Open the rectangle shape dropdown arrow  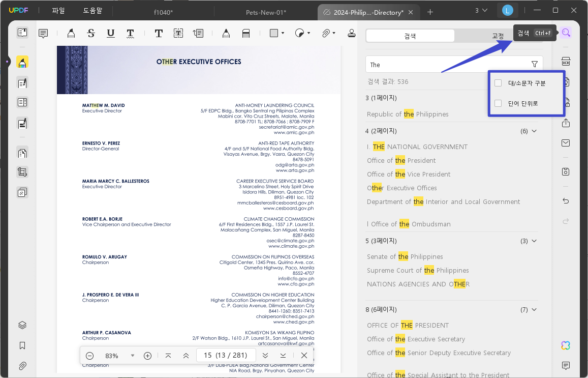283,34
